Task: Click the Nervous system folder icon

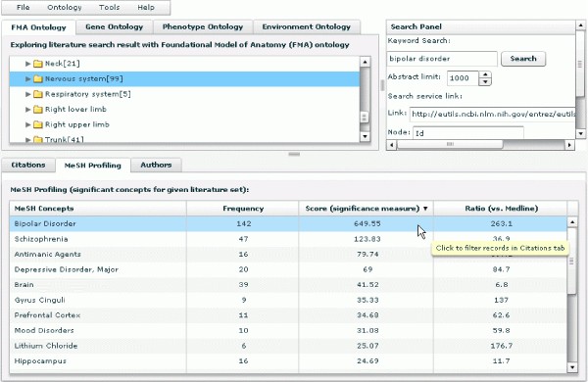Action: (38, 79)
